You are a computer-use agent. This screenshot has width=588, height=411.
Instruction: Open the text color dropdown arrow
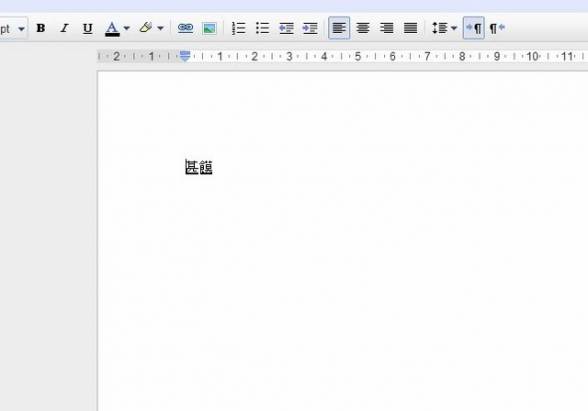point(127,28)
